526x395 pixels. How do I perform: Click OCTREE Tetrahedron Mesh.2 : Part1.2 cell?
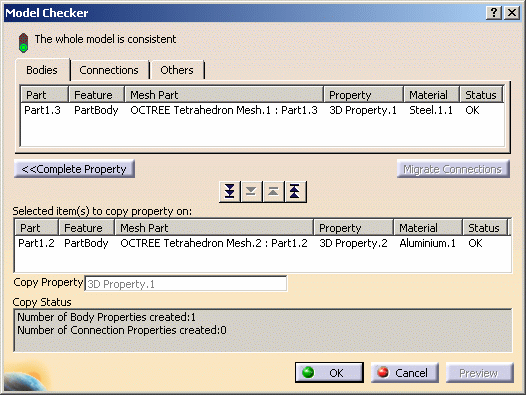214,243
